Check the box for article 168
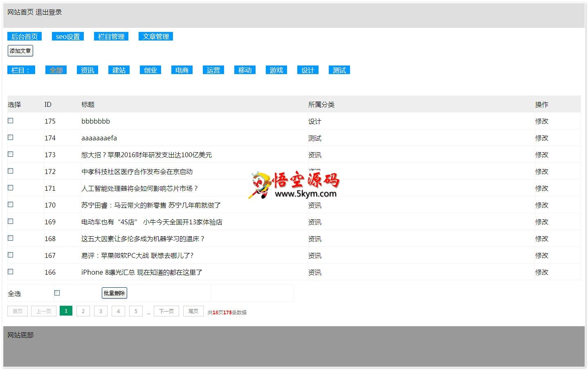The height and width of the screenshot is (370, 588). click(11, 238)
